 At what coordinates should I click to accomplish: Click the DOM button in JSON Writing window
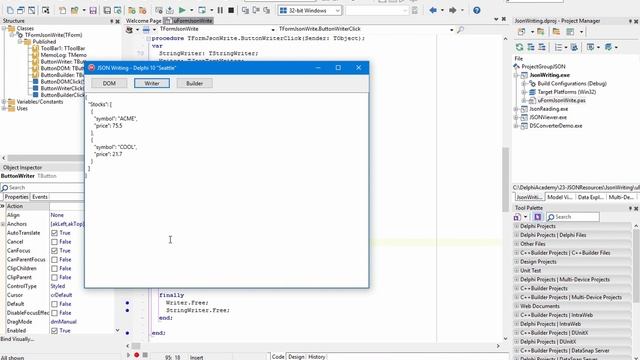[109, 83]
